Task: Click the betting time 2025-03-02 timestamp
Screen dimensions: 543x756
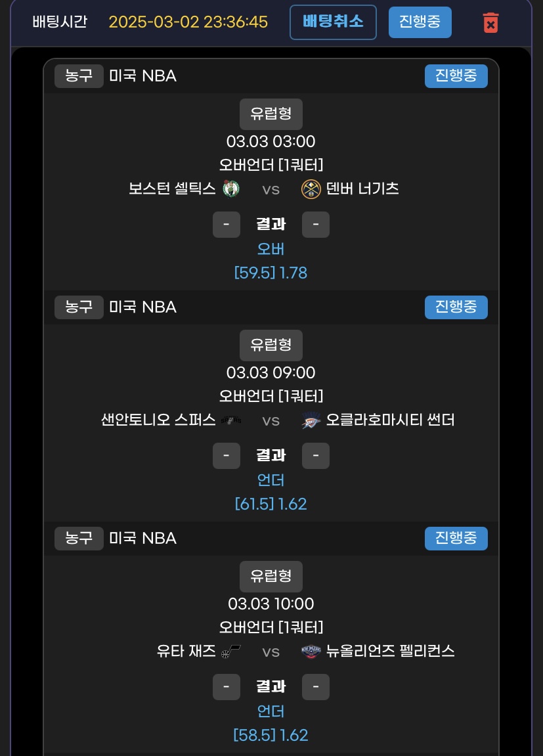Action: 188,22
